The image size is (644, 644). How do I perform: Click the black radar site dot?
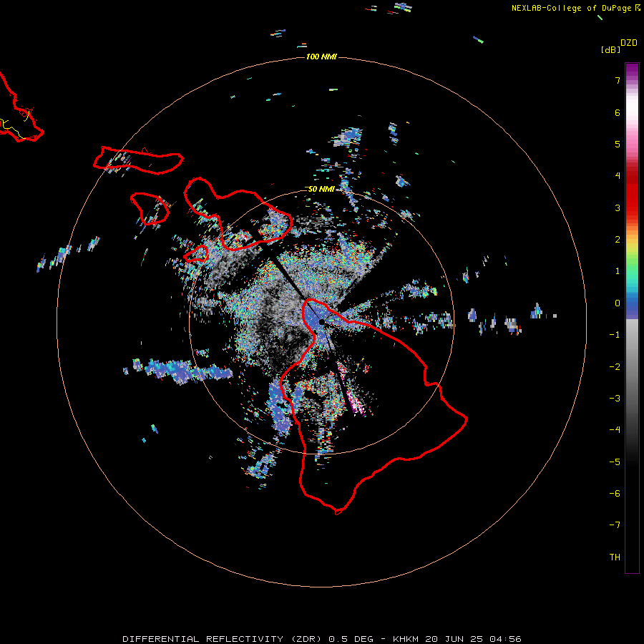322,322
